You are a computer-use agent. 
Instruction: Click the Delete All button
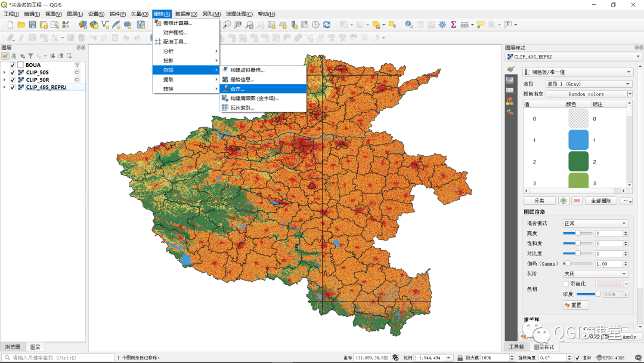coord(601,201)
